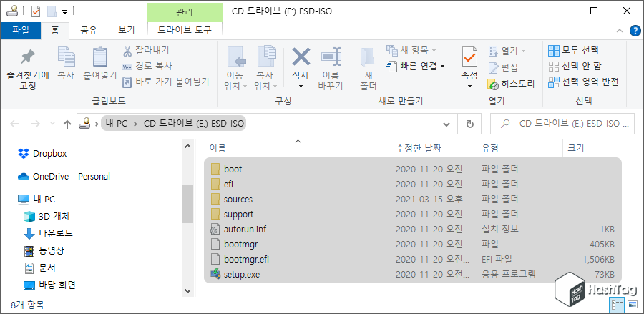Open 새 항목 (New item) dropdown
Screen dimensions: 644x314
point(411,51)
